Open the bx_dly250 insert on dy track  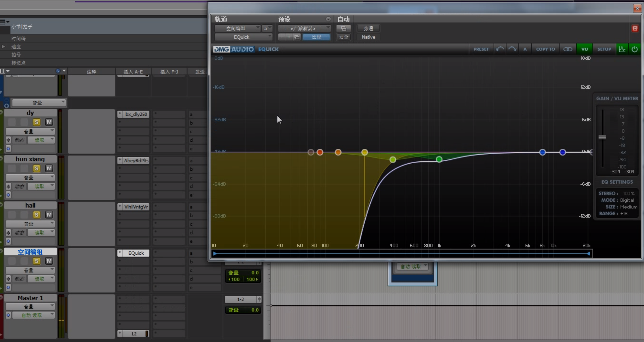[136, 114]
